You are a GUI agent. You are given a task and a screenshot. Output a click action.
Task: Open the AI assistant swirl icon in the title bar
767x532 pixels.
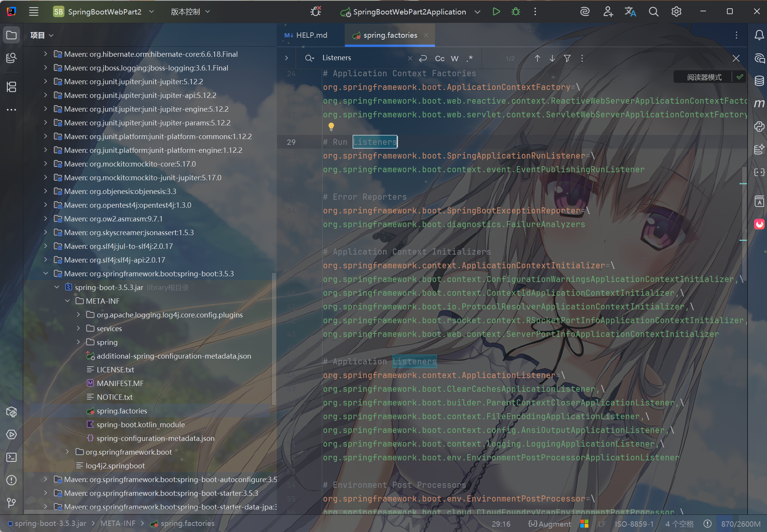pos(585,11)
